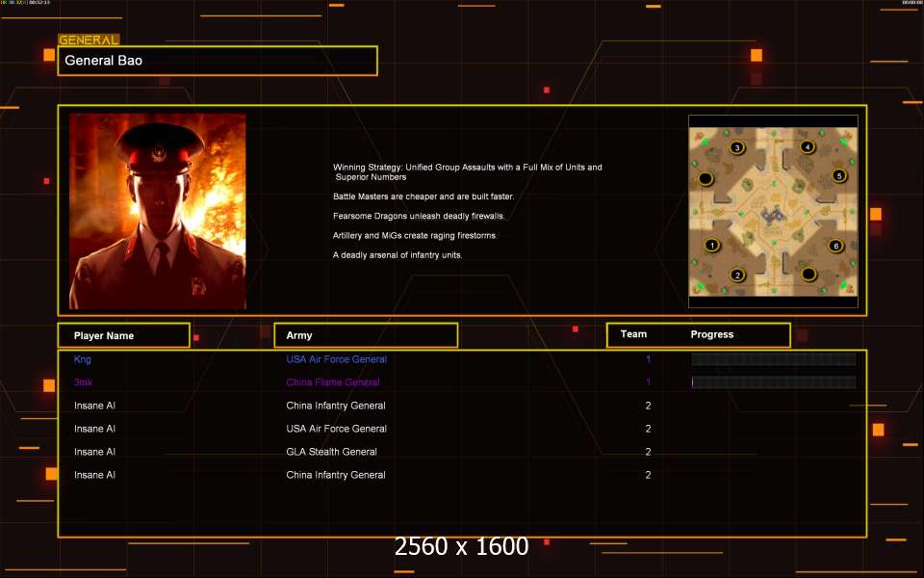Select the Progress column header

coord(712,334)
